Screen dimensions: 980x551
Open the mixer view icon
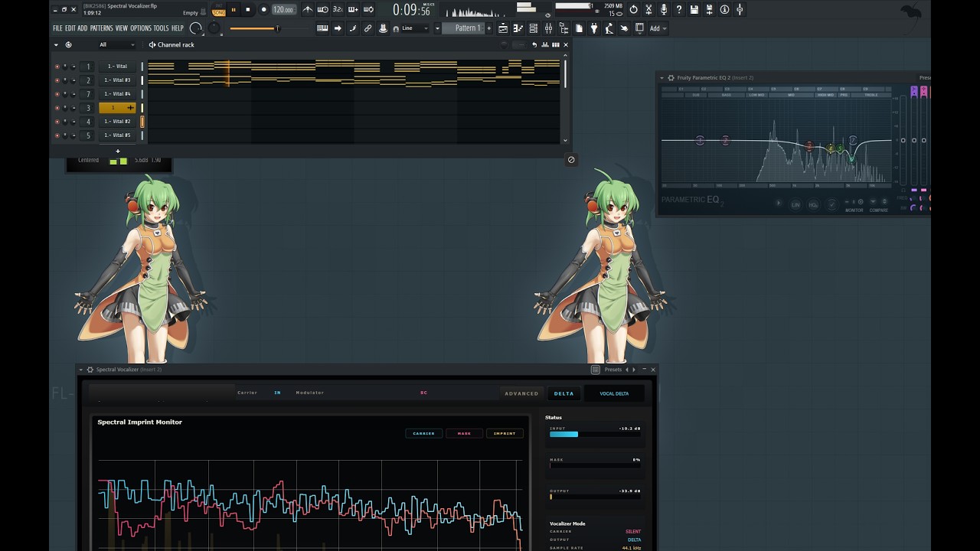(549, 28)
